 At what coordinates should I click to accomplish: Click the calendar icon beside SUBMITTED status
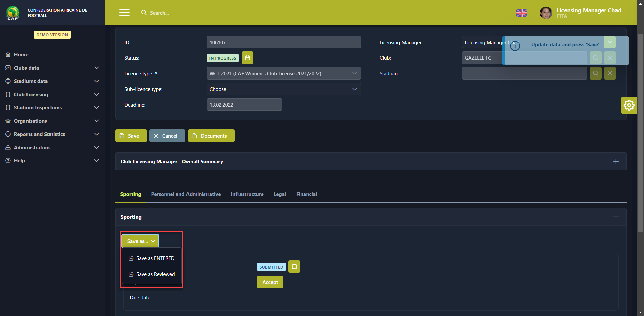(294, 267)
